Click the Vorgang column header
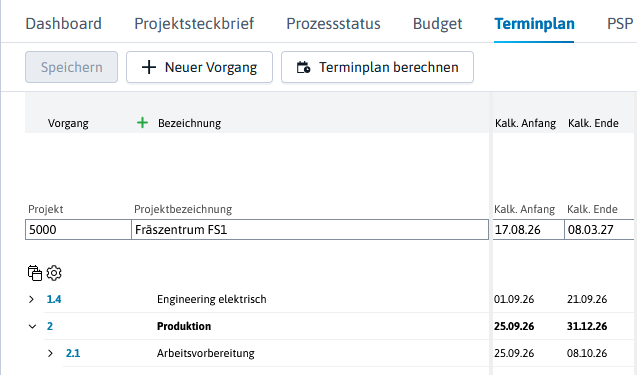The image size is (637, 375). [x=68, y=123]
